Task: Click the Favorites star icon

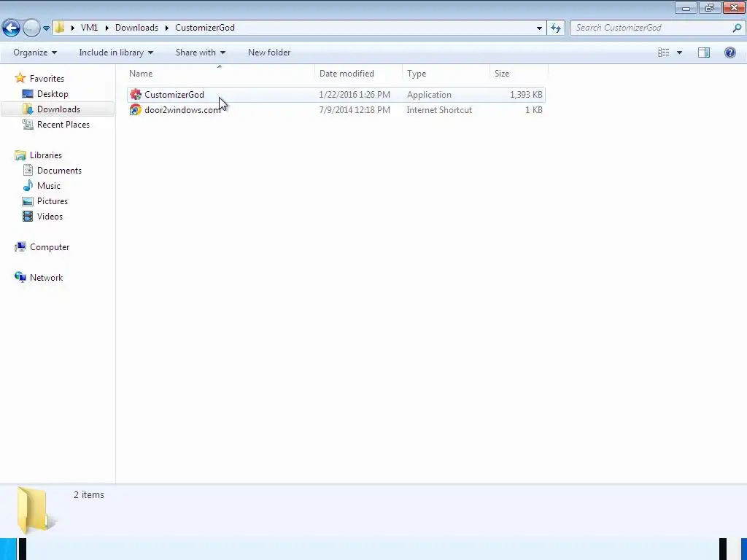Action: point(20,77)
